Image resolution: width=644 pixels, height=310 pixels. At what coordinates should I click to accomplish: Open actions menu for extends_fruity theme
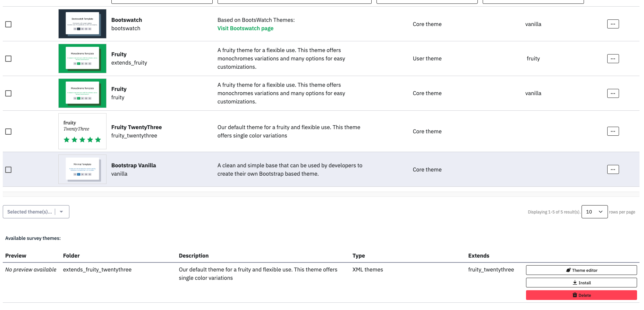613,59
